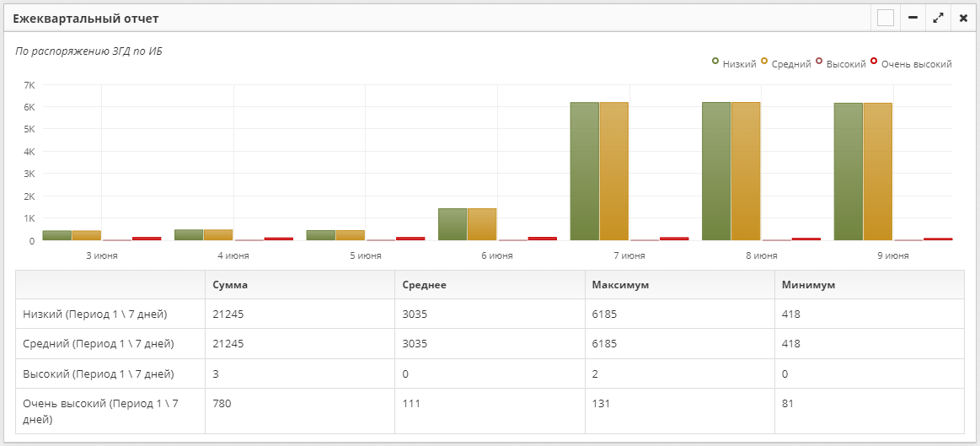Tick the empty checkbox in widget header
The height and width of the screenshot is (446, 980).
pyautogui.click(x=885, y=19)
